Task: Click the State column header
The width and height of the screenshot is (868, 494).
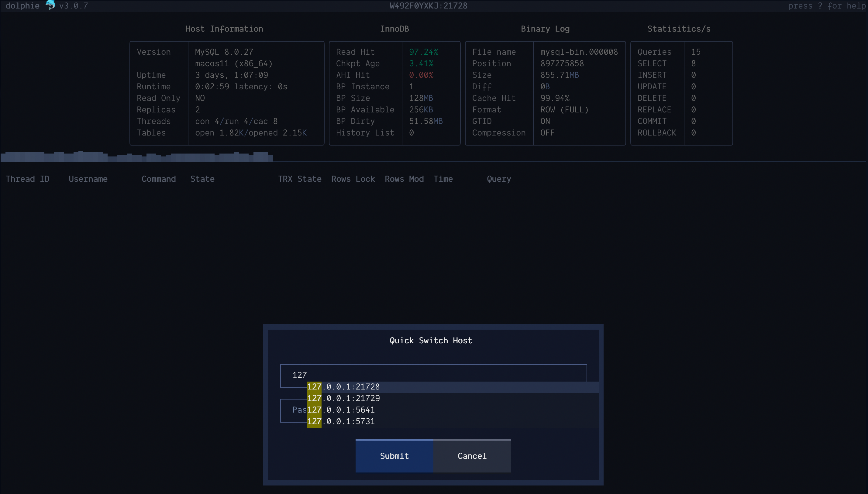Action: tap(202, 179)
